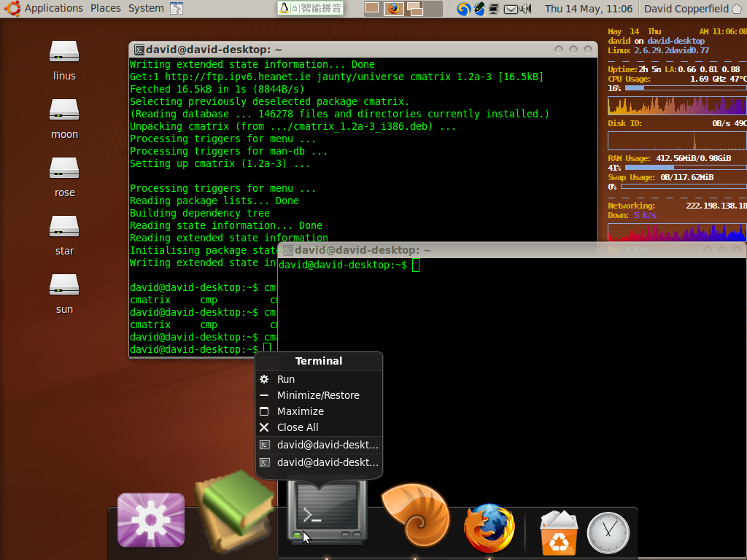Open the rose drive on desktop

[64, 178]
